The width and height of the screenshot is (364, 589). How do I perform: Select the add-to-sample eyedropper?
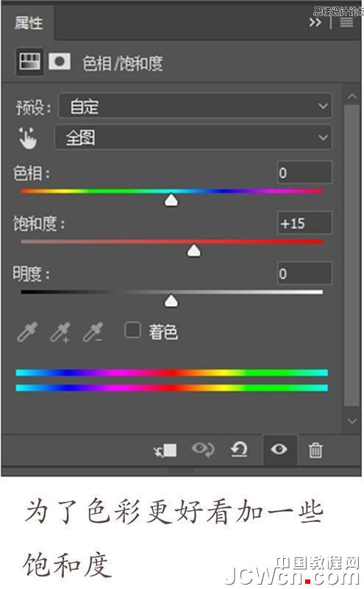tap(60, 332)
